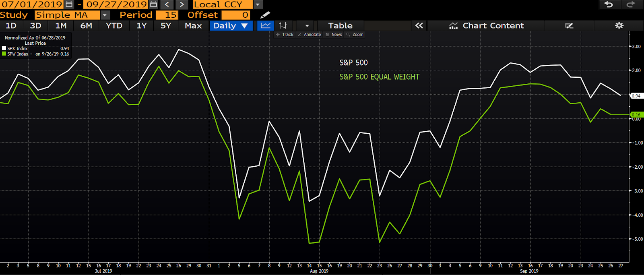Activate the Zoom tool
Screen dimensions: 644x275
pos(355,35)
